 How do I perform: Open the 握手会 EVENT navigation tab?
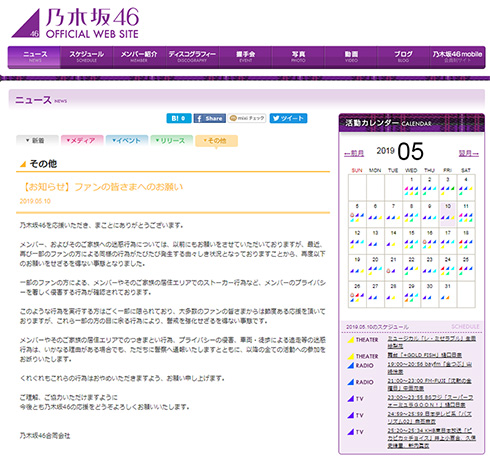(245, 57)
